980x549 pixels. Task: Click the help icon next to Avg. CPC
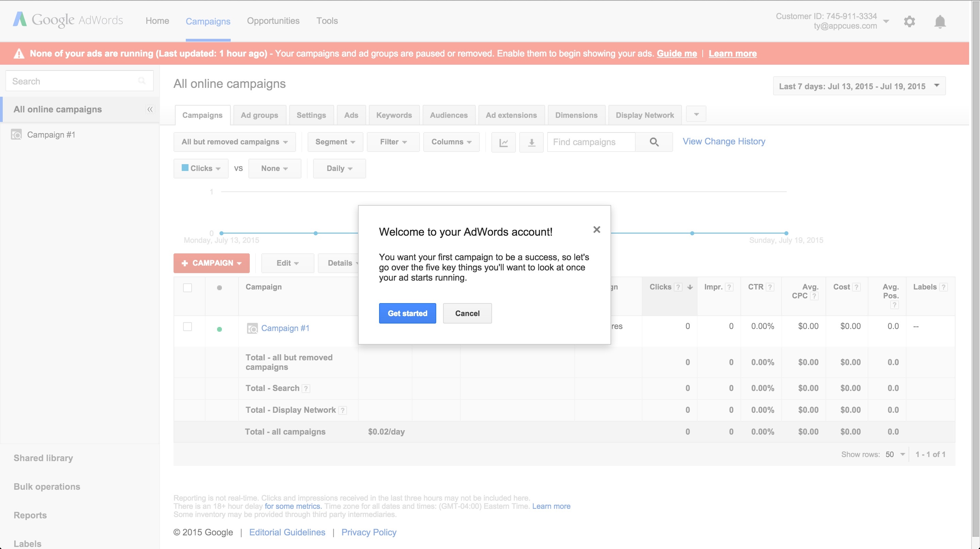(x=814, y=296)
